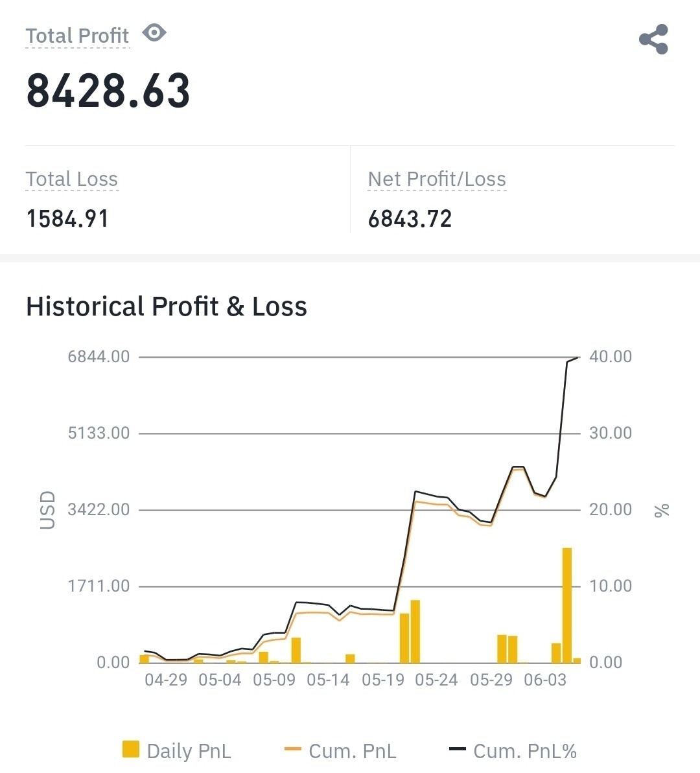700x773 pixels.
Task: Toggle Cum. PnL% legend series
Action: 524,751
